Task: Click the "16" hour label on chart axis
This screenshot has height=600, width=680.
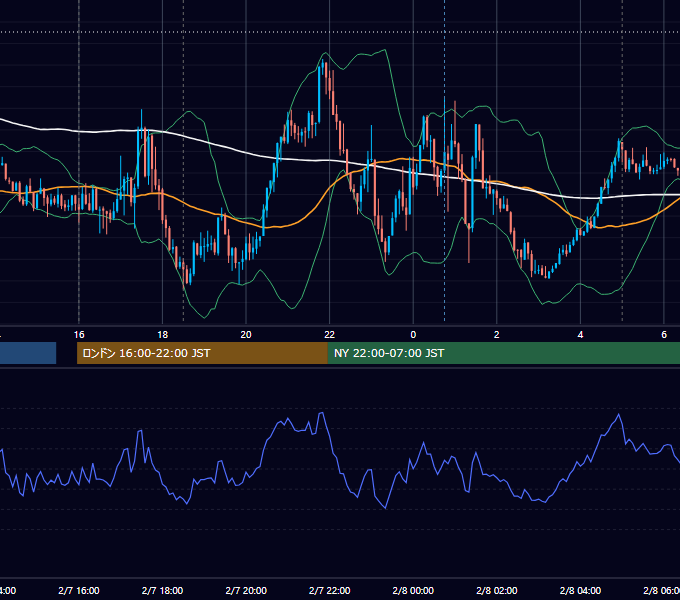Action: pyautogui.click(x=79, y=335)
